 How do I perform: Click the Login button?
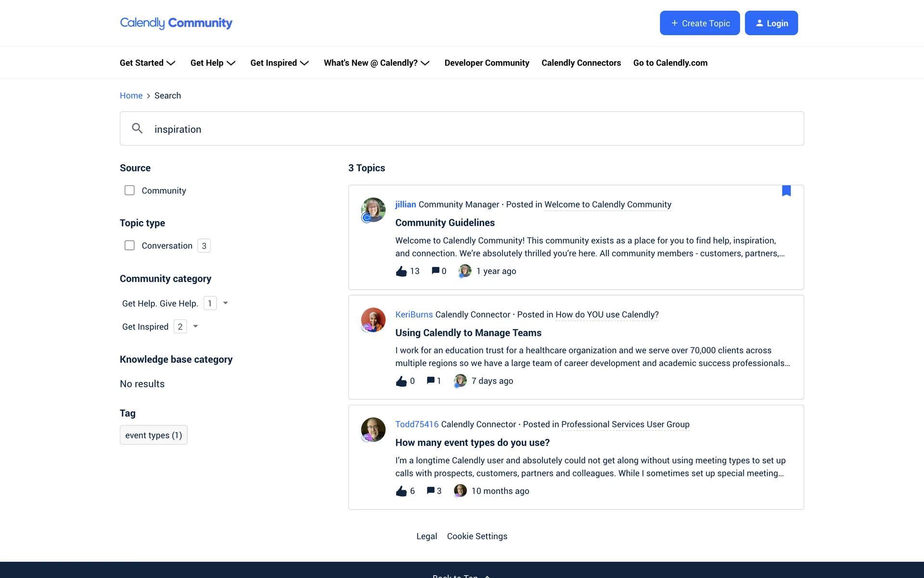click(771, 23)
